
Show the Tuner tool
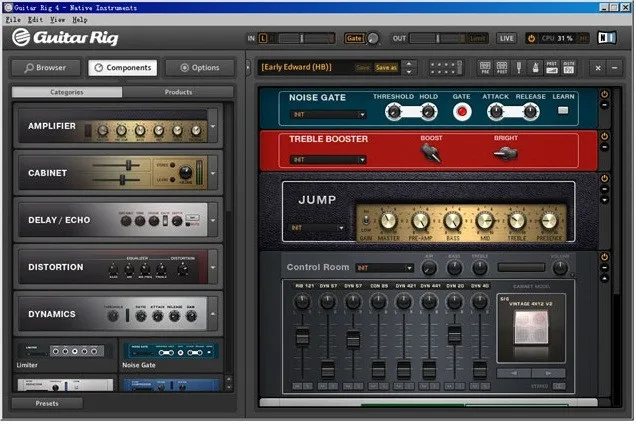(x=519, y=67)
